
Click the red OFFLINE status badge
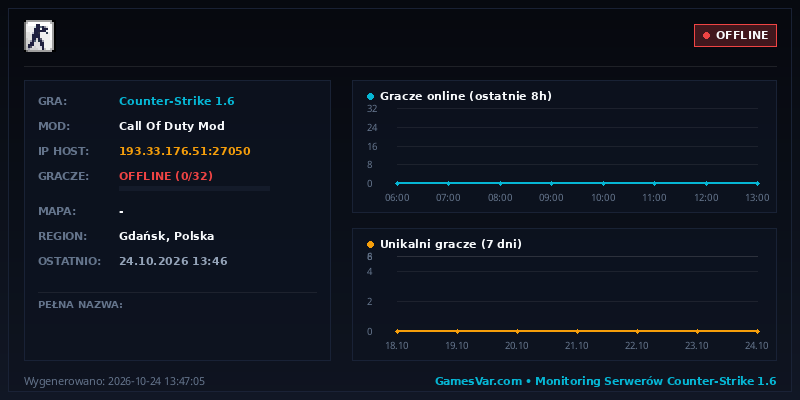735,35
